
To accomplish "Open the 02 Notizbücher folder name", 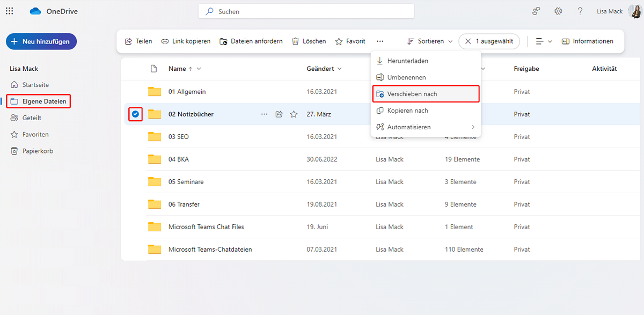I will click(191, 114).
